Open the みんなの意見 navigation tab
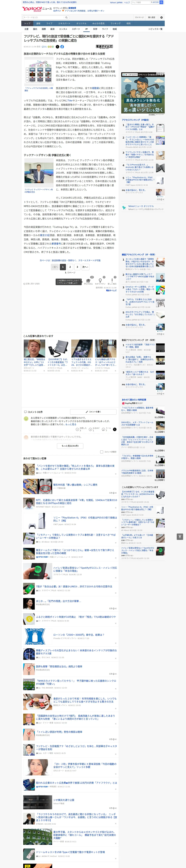The width and height of the screenshot is (186, 868). click(99, 23)
